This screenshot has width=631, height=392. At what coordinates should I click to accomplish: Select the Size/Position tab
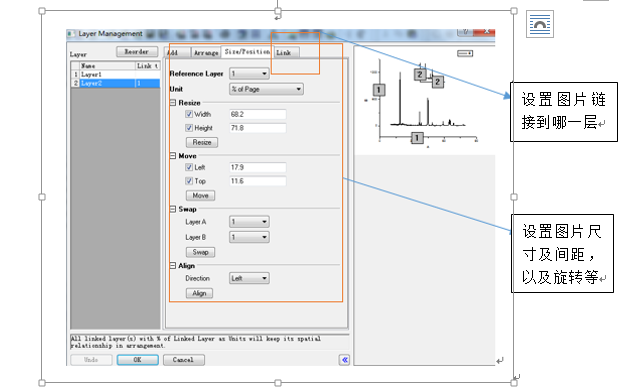point(247,52)
